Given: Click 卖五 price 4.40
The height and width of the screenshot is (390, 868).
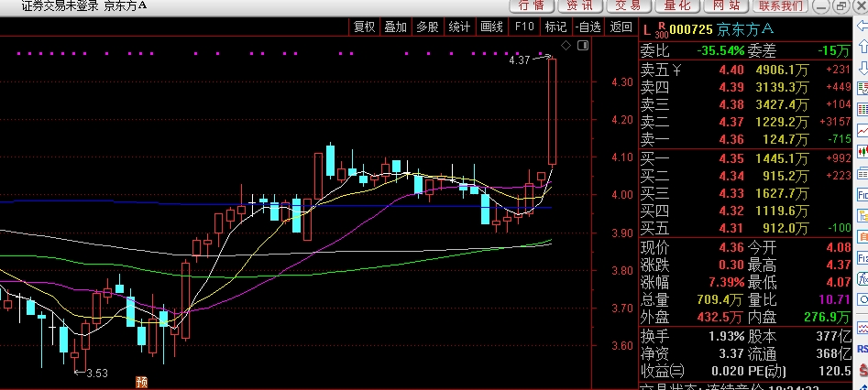Looking at the screenshot, I should click(x=731, y=70).
